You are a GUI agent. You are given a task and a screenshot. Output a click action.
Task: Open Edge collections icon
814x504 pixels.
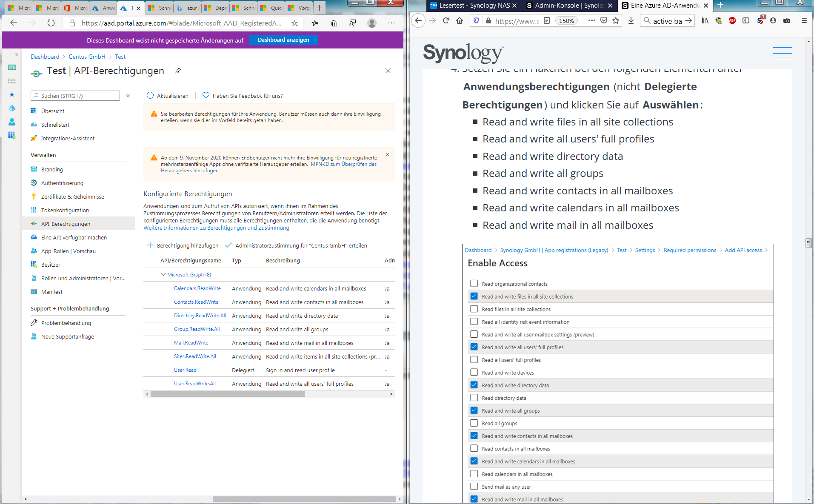point(334,23)
